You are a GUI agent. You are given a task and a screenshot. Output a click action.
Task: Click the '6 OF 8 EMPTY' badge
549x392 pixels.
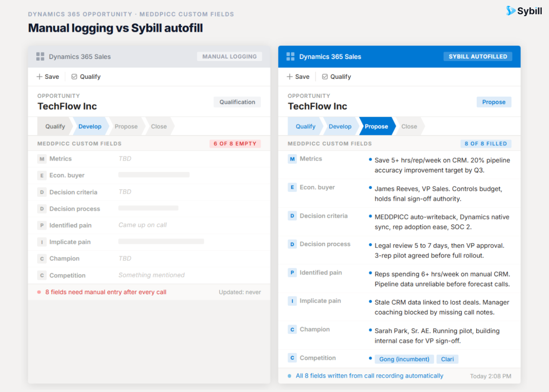pos(235,144)
